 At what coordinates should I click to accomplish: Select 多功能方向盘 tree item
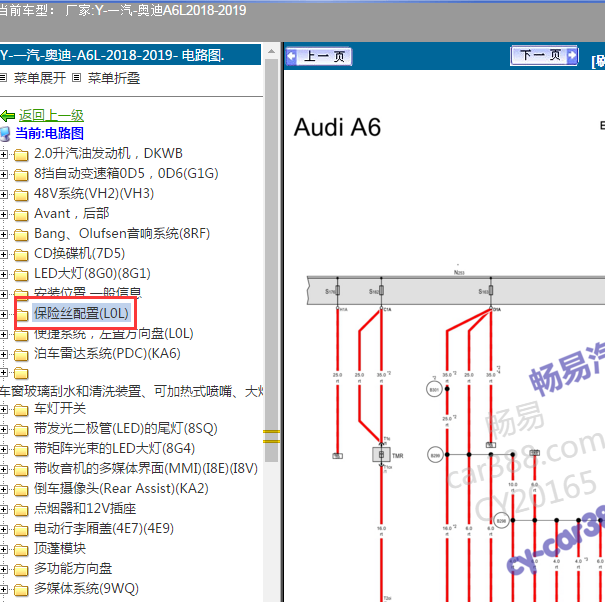pyautogui.click(x=73, y=569)
